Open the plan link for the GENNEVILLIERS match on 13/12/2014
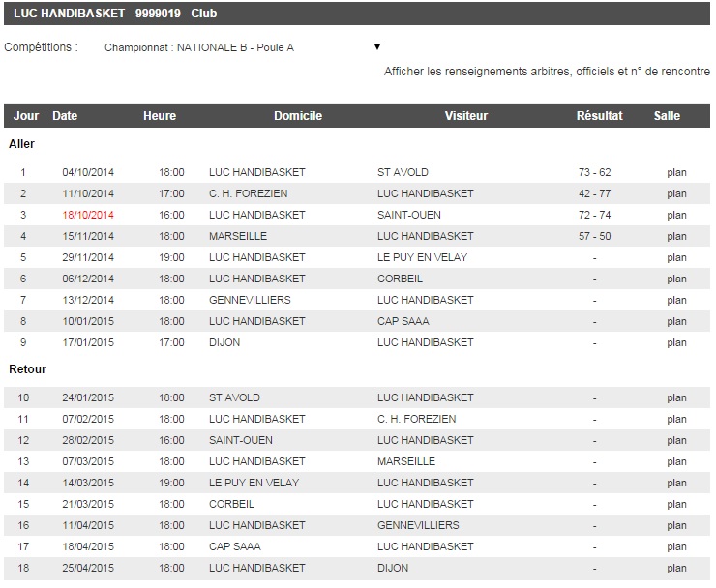 pyautogui.click(x=676, y=301)
